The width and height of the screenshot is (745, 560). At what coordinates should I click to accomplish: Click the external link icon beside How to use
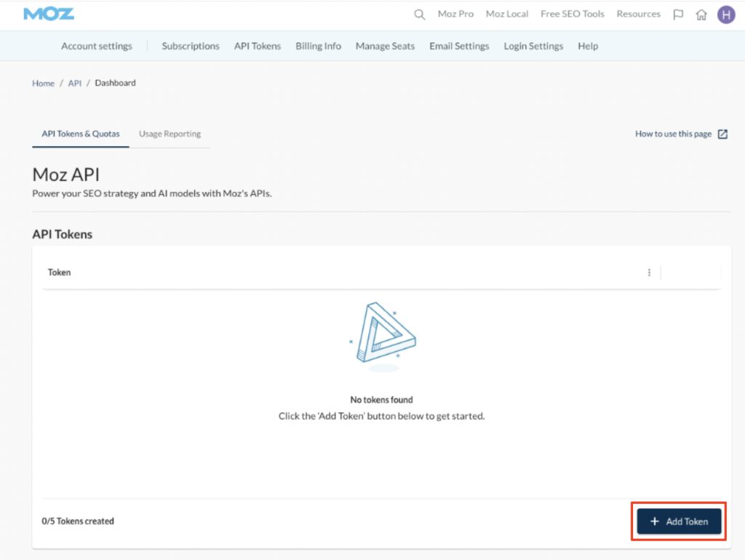(x=722, y=134)
